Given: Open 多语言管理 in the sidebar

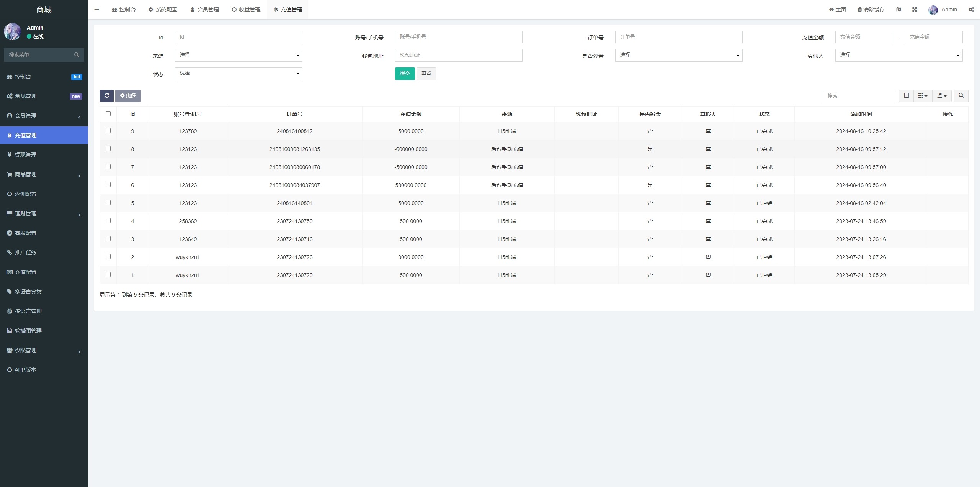Looking at the screenshot, I should (44, 311).
